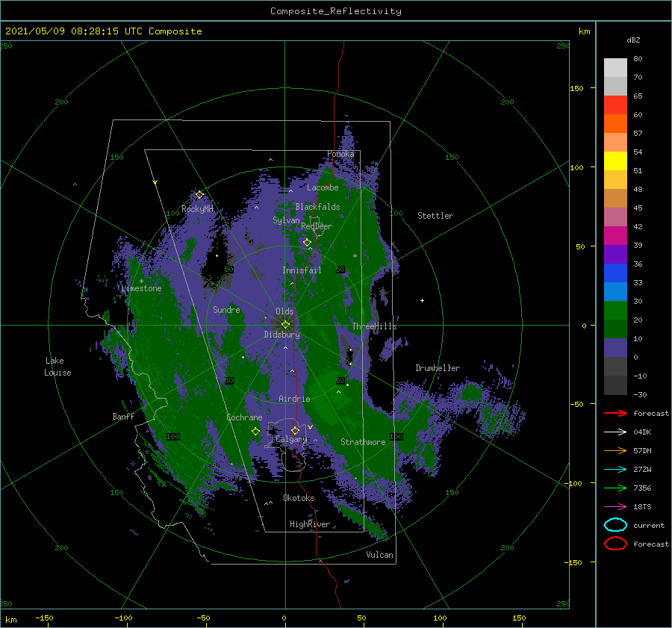This screenshot has width=672, height=628.
Task: Click the red forecast arrow in the legend
Action: [615, 413]
